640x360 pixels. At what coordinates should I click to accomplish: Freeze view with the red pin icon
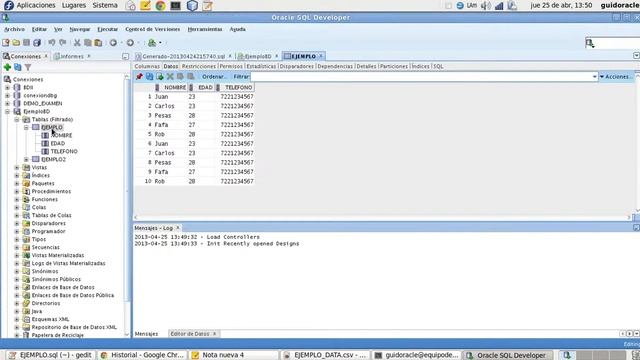pyautogui.click(x=139, y=76)
